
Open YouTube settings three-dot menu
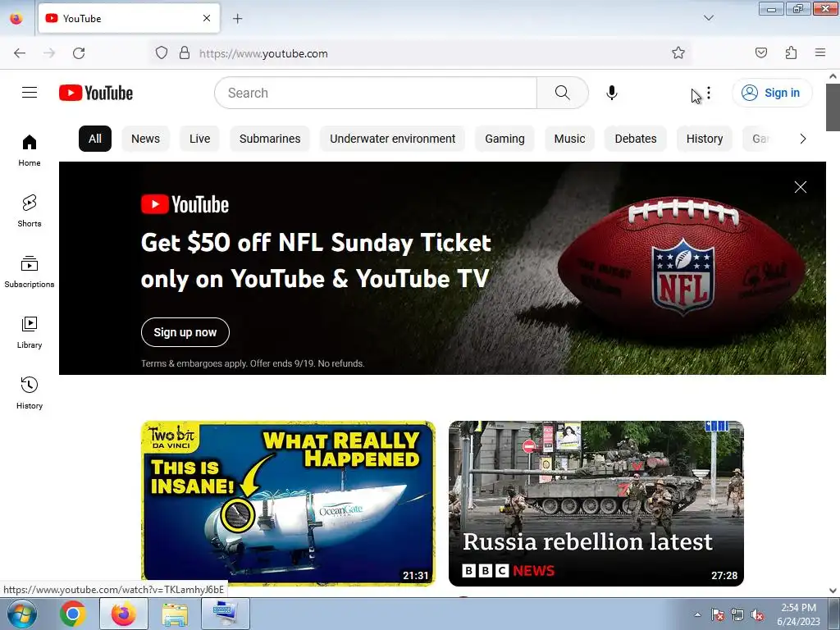(x=709, y=93)
